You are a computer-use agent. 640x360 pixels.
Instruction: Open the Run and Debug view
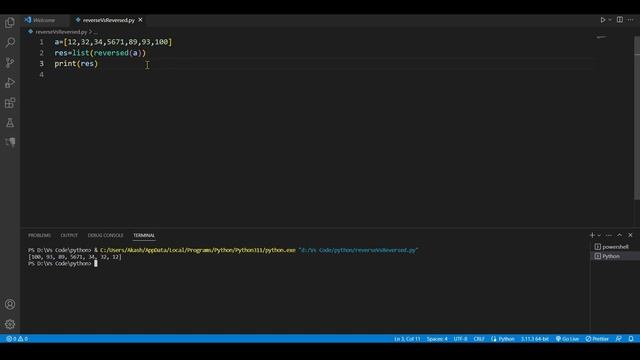click(10, 82)
